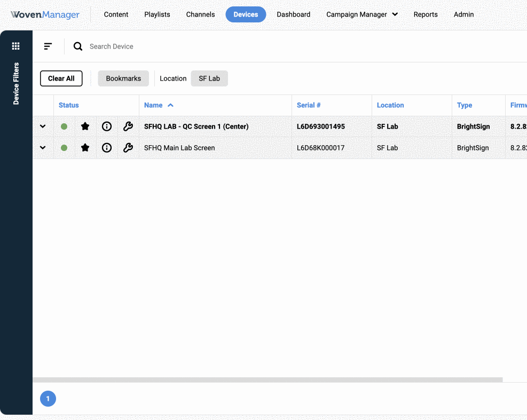Toggle bookmark star for SFHQ LAB - QC Screen 1
Image resolution: width=527 pixels, height=420 pixels.
pyautogui.click(x=85, y=126)
